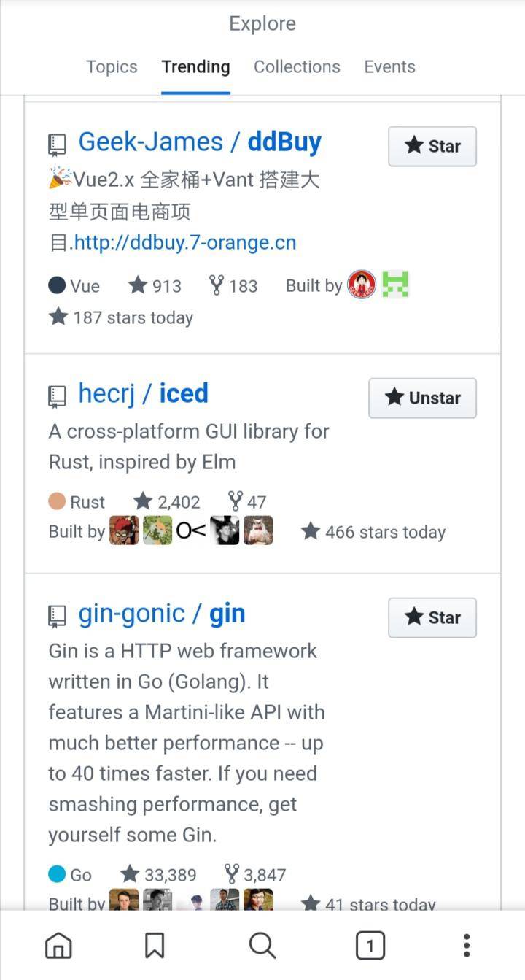Screen dimensions: 525x980
Task: Click the fork icon showing 3,847 forks
Action: [x=232, y=874]
